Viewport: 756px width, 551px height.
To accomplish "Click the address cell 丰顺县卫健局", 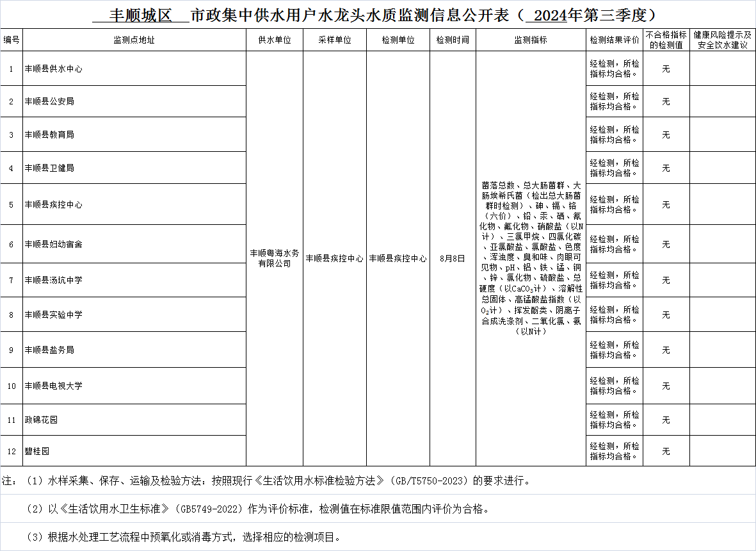I will click(134, 168).
